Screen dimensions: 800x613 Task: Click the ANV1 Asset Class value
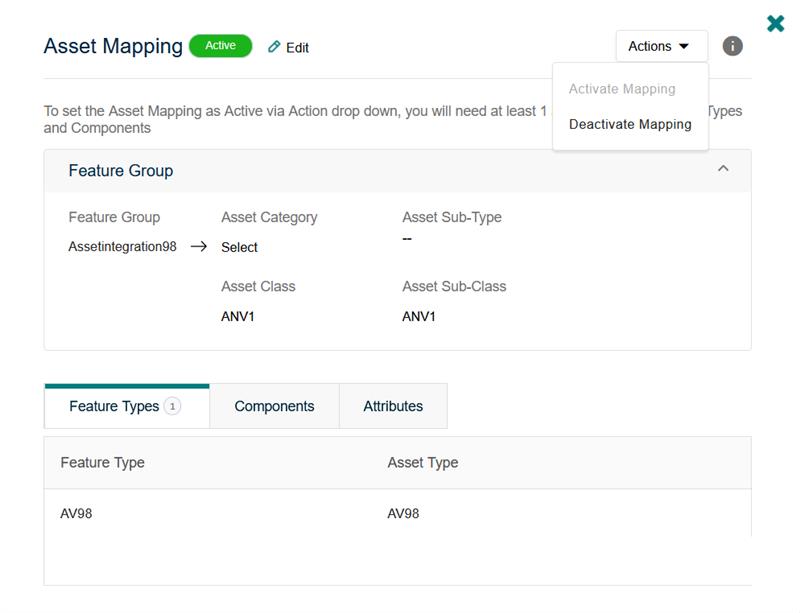point(238,316)
